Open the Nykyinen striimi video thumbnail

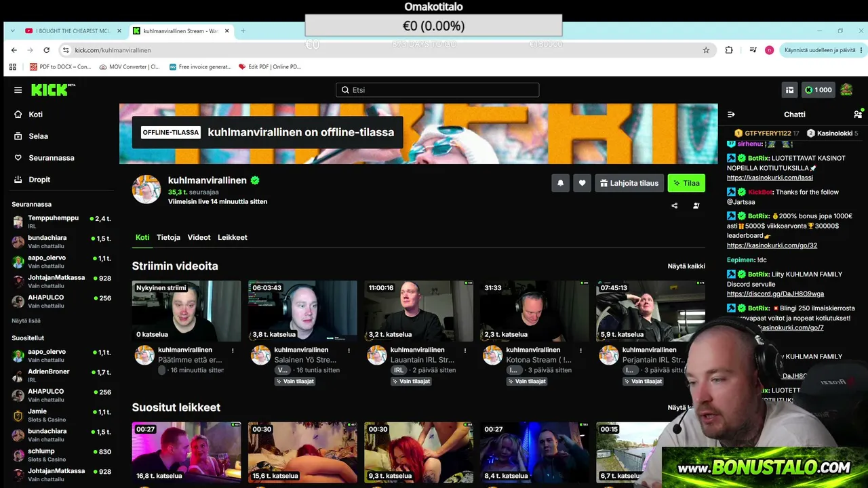pos(186,311)
